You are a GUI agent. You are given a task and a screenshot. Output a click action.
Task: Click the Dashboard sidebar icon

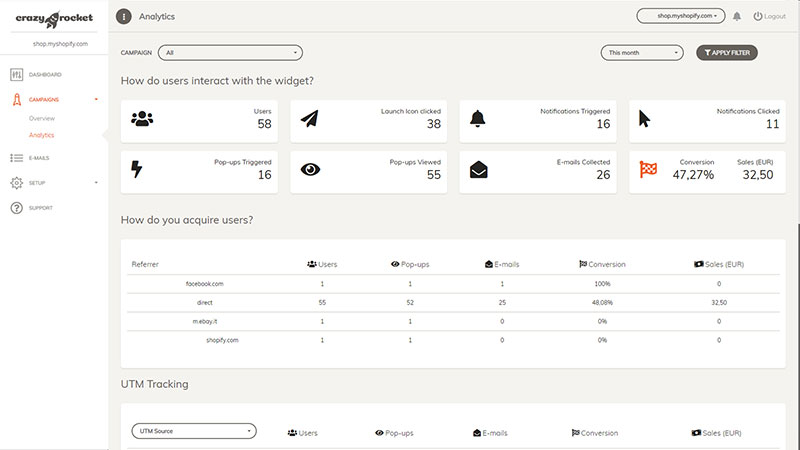click(16, 75)
